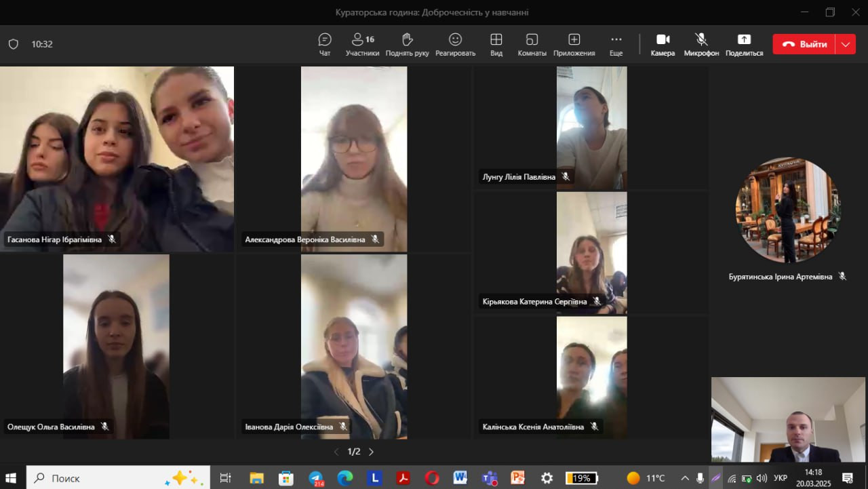Click the Олещук Ольга Василівна name label
The image size is (868, 489).
pyautogui.click(x=51, y=427)
